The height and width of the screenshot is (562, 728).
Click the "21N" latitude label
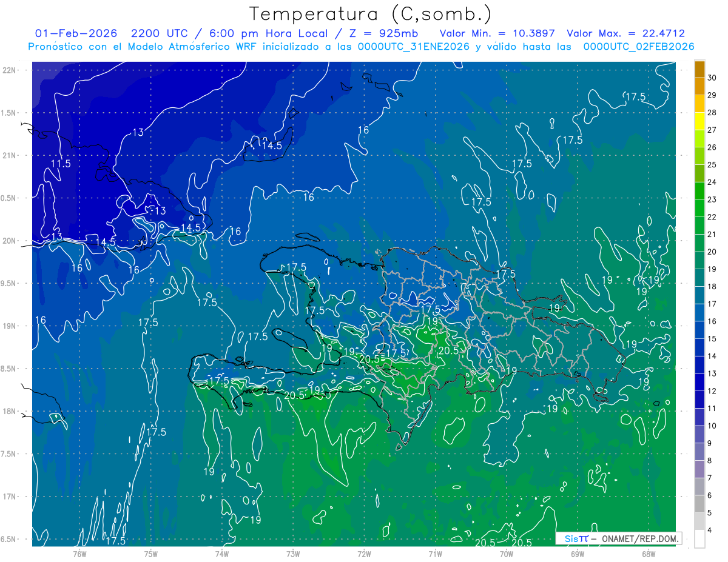coord(10,155)
